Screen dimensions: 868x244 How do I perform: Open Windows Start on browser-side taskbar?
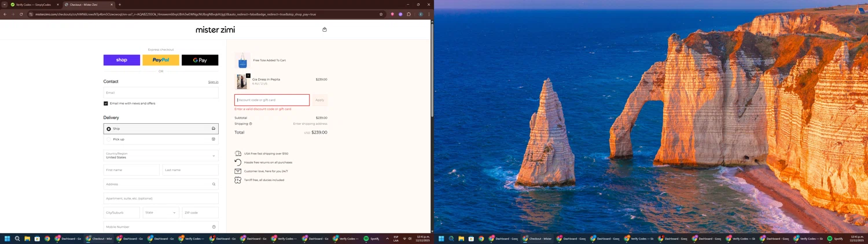click(x=8, y=239)
